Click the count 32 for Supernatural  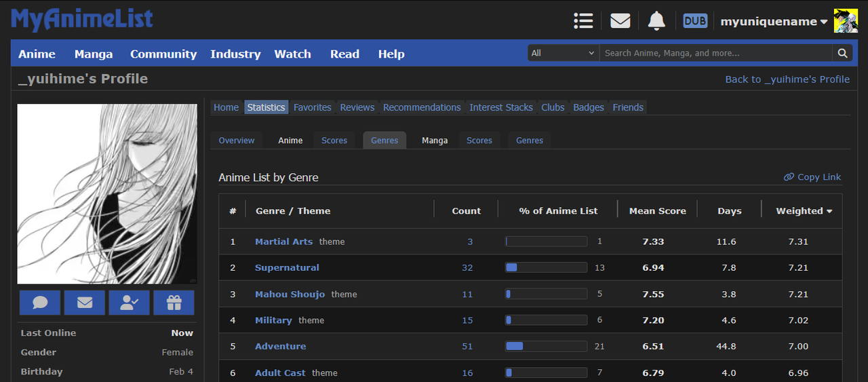467,267
